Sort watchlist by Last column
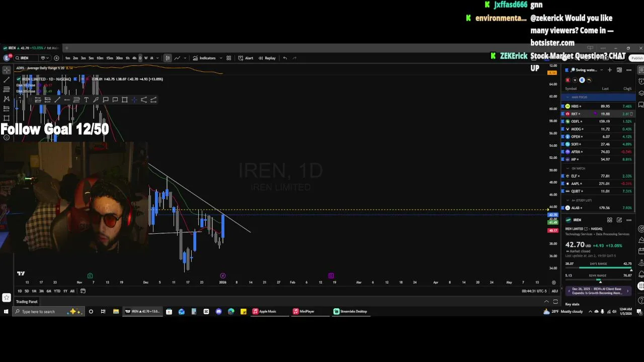Viewport: 644px width, 362px height. [605, 89]
